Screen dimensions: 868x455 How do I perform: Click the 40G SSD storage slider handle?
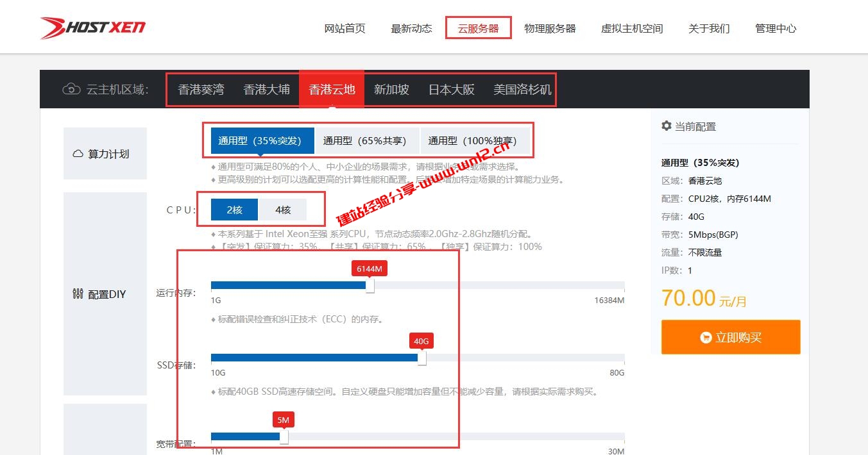(x=422, y=359)
